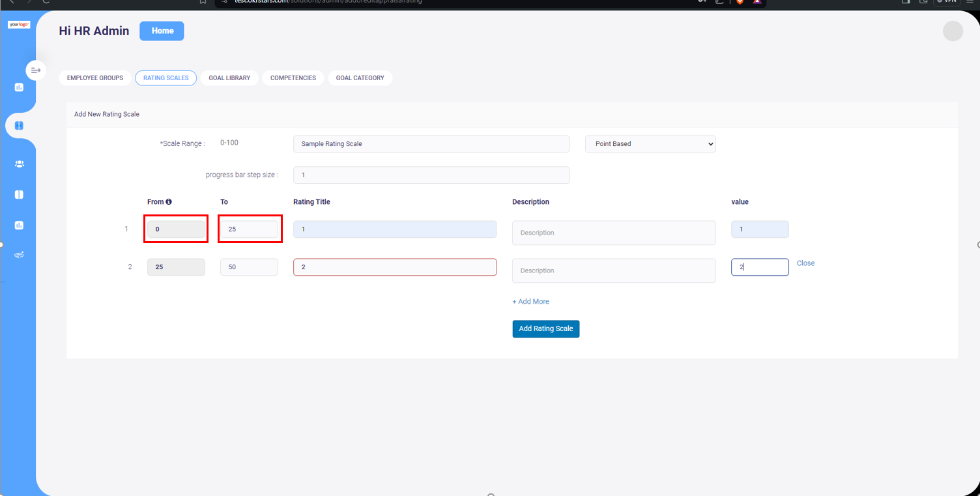Open the bar-chart icon below the sidebar toggle

coord(19,87)
